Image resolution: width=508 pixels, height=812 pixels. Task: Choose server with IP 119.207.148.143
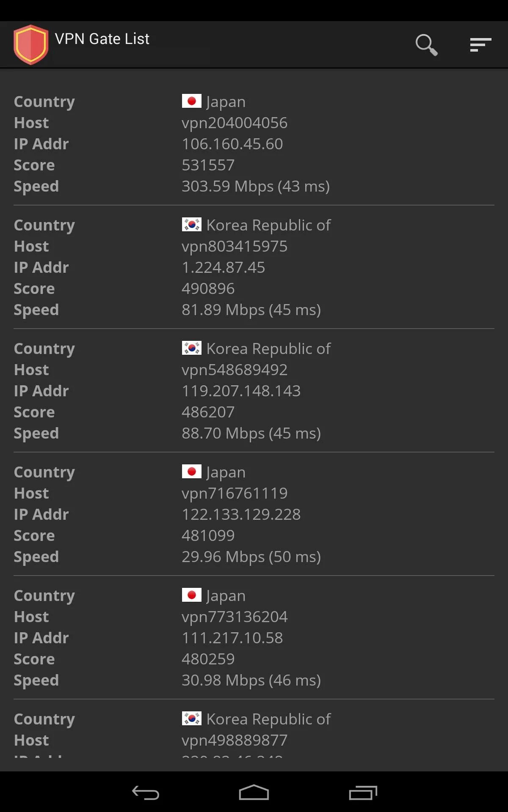241,391
